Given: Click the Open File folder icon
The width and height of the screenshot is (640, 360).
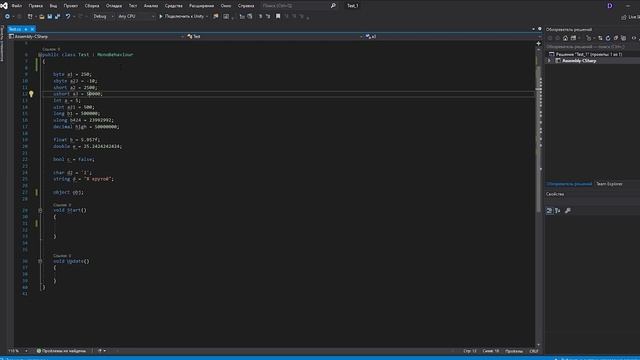Looking at the screenshot, I should tap(42, 16).
